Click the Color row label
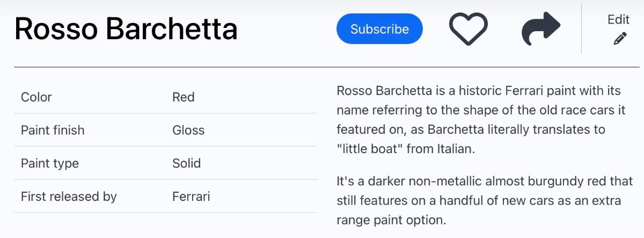This screenshot has height=238, width=644. 36,97
